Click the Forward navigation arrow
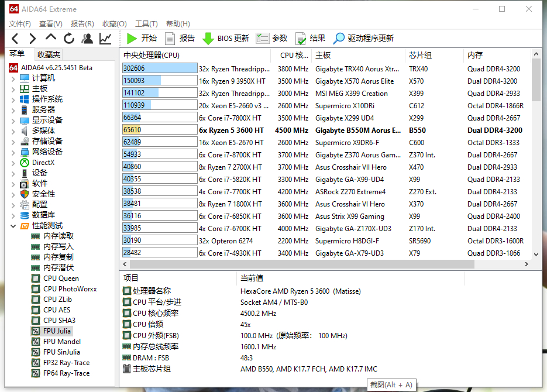The width and height of the screenshot is (547, 392). click(32, 39)
